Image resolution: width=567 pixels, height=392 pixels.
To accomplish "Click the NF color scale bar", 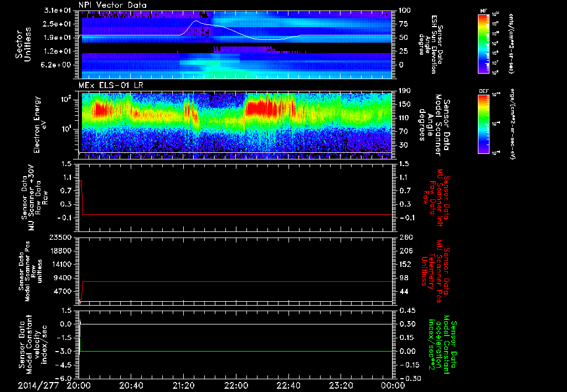I will [483, 44].
